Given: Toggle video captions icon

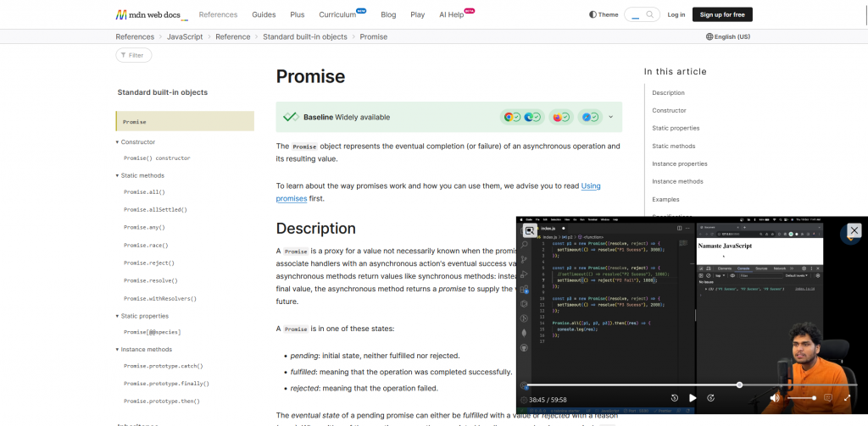Looking at the screenshot, I should 828,398.
